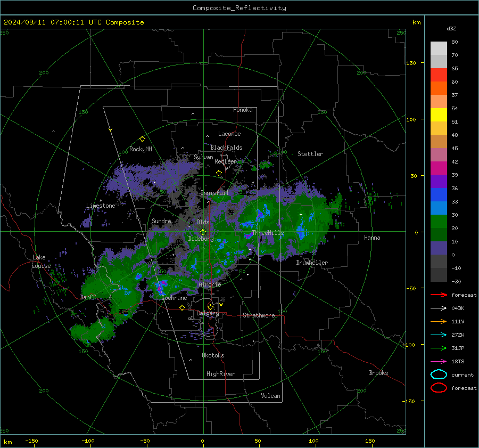Click the dBZ legend heading
The image size is (479, 448).
(451, 29)
